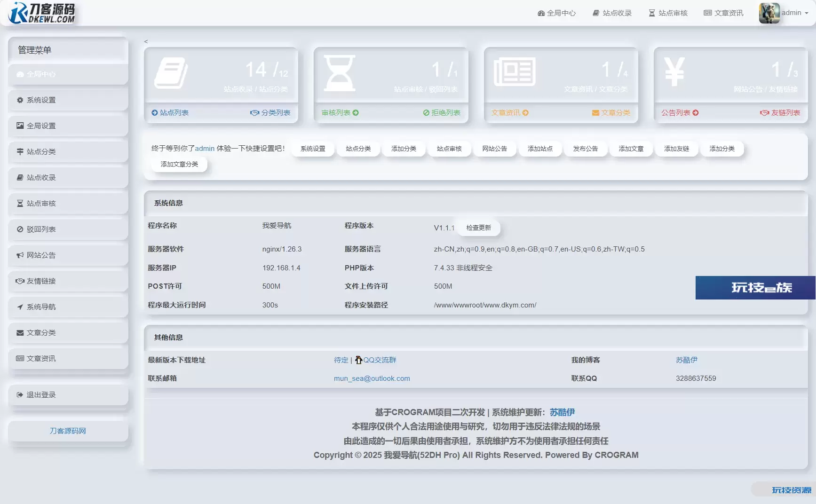Viewport: 816px width, 504px height.
Task: Click the newspaper icon on article card
Action: click(x=514, y=72)
